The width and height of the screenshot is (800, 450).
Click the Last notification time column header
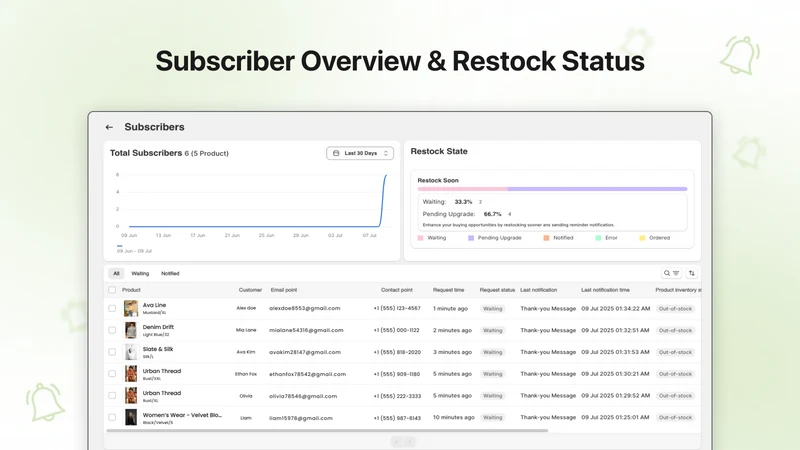click(x=605, y=290)
